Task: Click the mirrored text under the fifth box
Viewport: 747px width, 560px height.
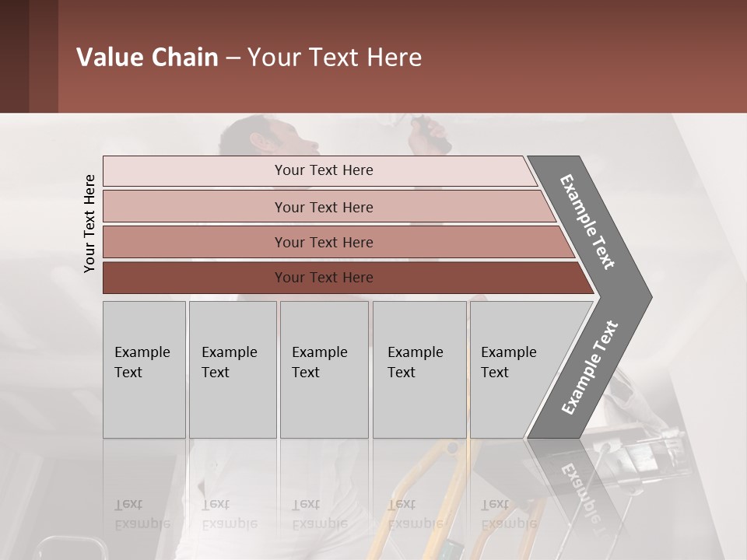Action: coord(508,514)
